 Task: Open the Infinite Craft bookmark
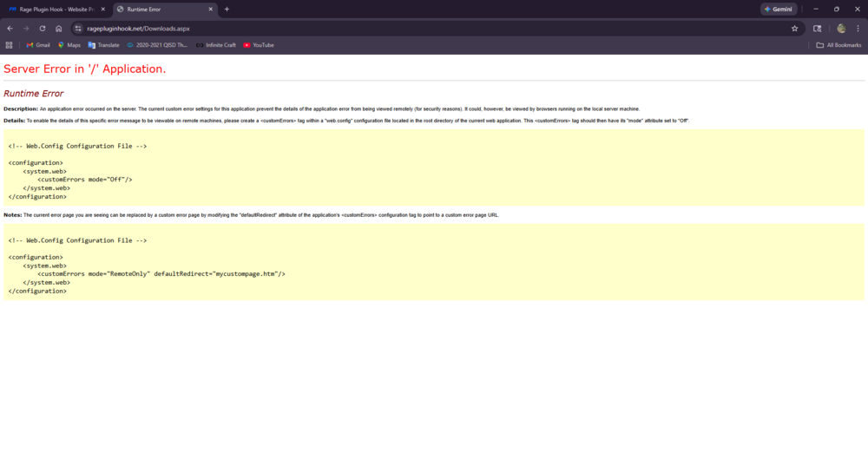coord(216,45)
